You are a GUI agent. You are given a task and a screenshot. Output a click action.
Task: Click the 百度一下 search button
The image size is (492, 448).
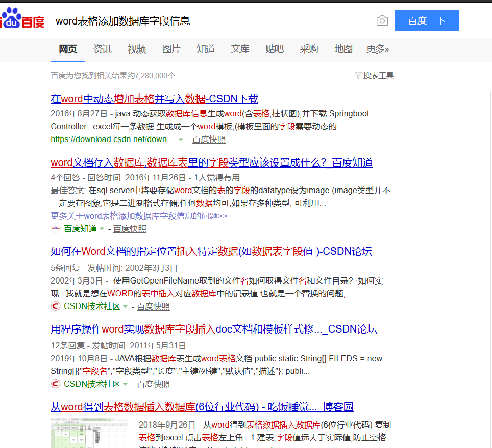[427, 21]
